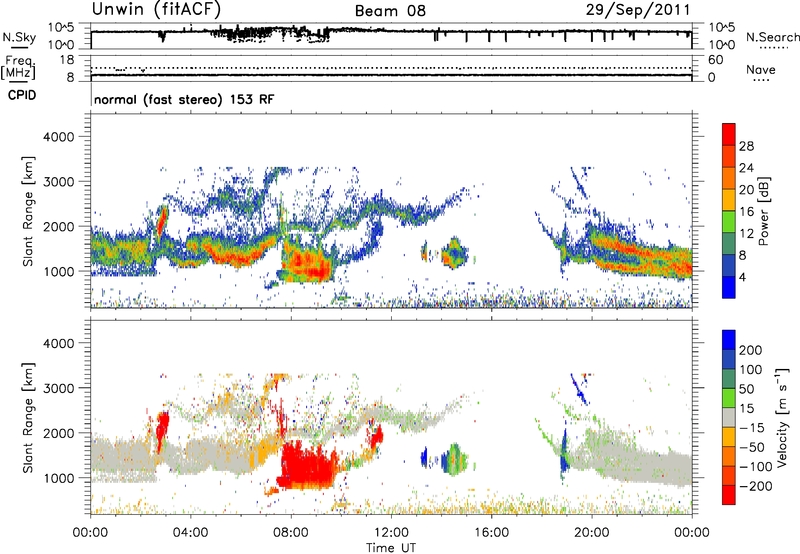Click the 'Velocity [m s-1]' colorbar label
Viewport: 800px width, 554px height.
point(782,417)
